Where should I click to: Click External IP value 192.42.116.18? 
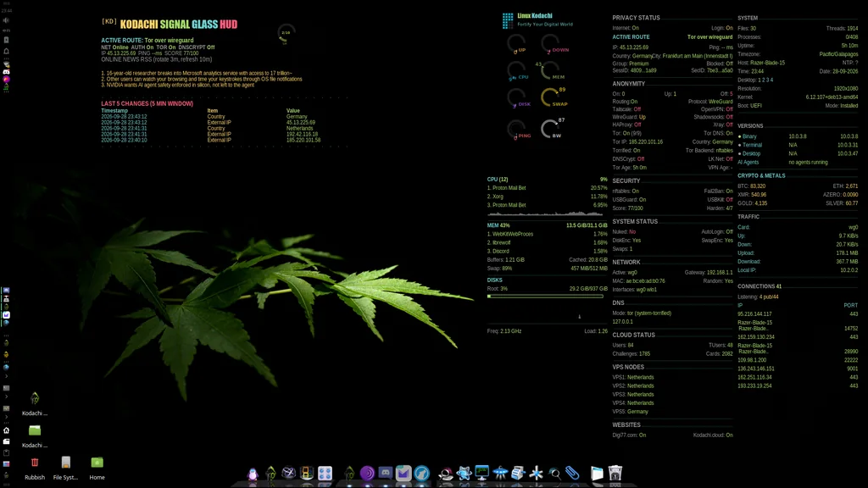(302, 135)
